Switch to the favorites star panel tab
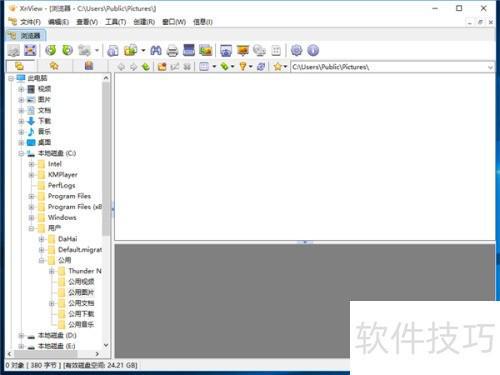500x375 pixels. click(54, 66)
